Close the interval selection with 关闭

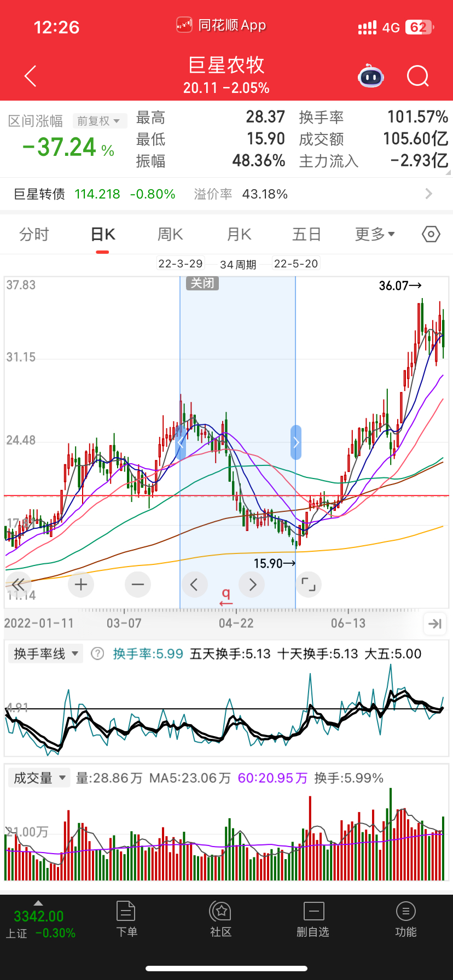click(x=202, y=283)
